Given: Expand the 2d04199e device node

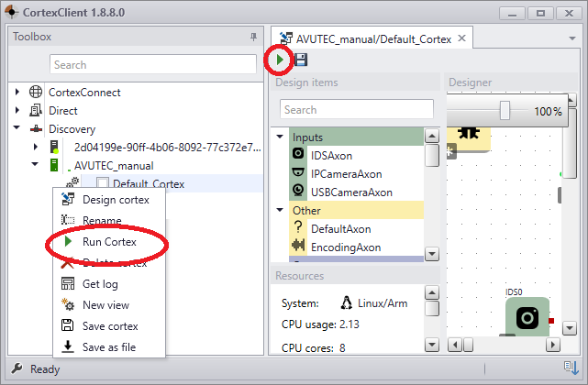Looking at the screenshot, I should click(35, 147).
